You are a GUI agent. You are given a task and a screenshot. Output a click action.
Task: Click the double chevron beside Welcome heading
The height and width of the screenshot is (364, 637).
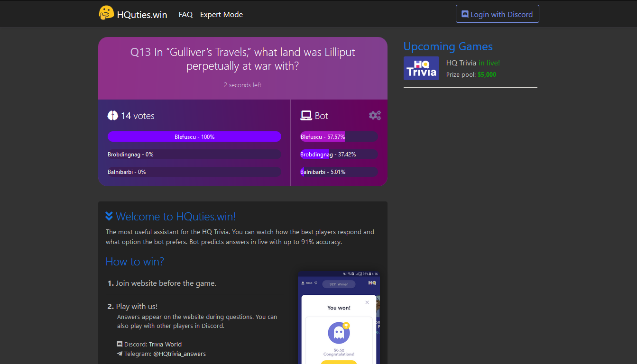pyautogui.click(x=109, y=216)
